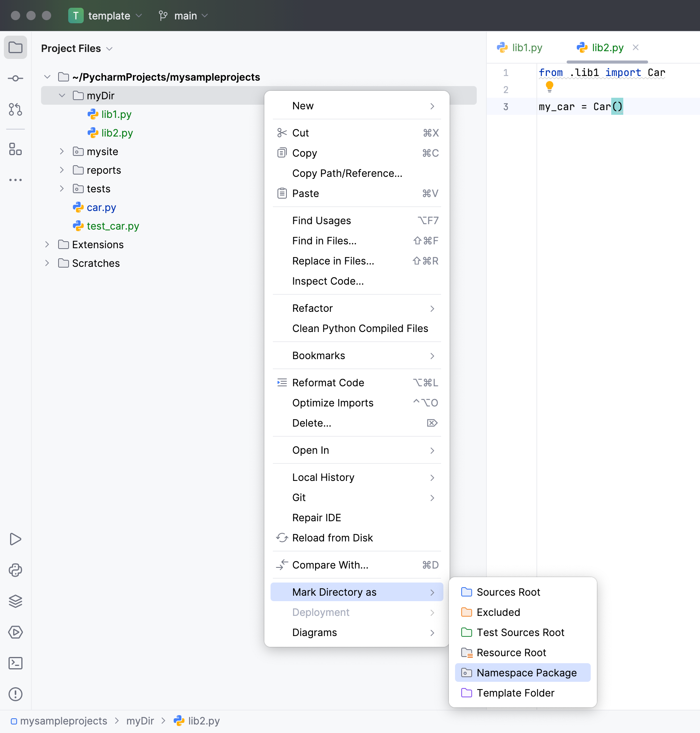This screenshot has width=700, height=733.
Task: Expand the Scratches folder
Action: [47, 263]
